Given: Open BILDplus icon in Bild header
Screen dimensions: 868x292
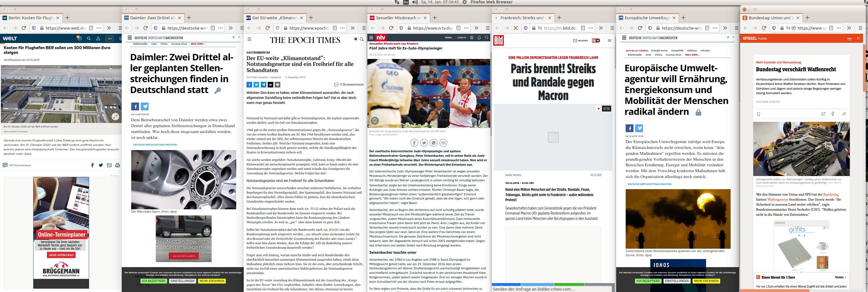Looking at the screenshot, I should point(596,41).
